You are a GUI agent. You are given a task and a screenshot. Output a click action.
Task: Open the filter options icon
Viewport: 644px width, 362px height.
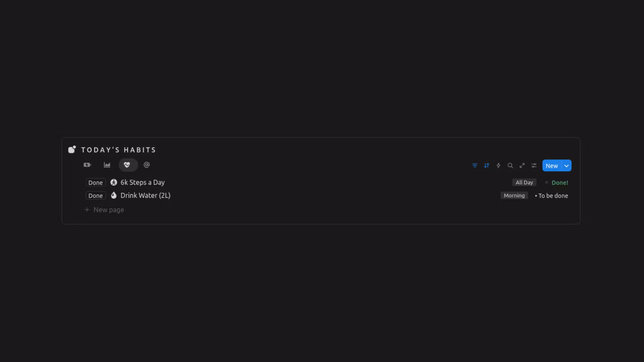[x=475, y=166]
